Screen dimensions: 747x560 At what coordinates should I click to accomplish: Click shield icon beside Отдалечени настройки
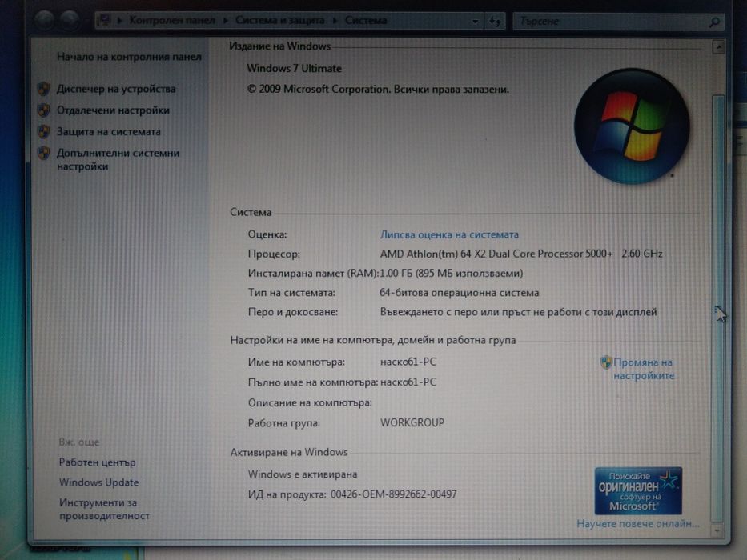tap(43, 110)
